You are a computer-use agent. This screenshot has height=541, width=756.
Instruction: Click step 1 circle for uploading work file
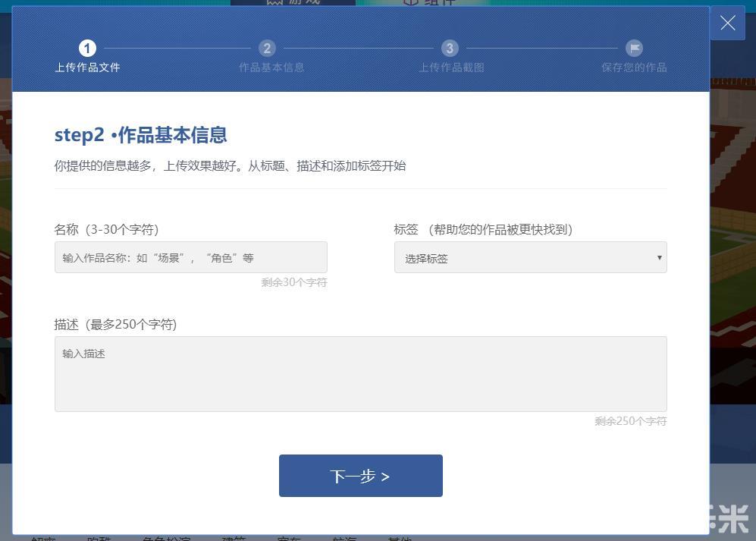(87, 49)
